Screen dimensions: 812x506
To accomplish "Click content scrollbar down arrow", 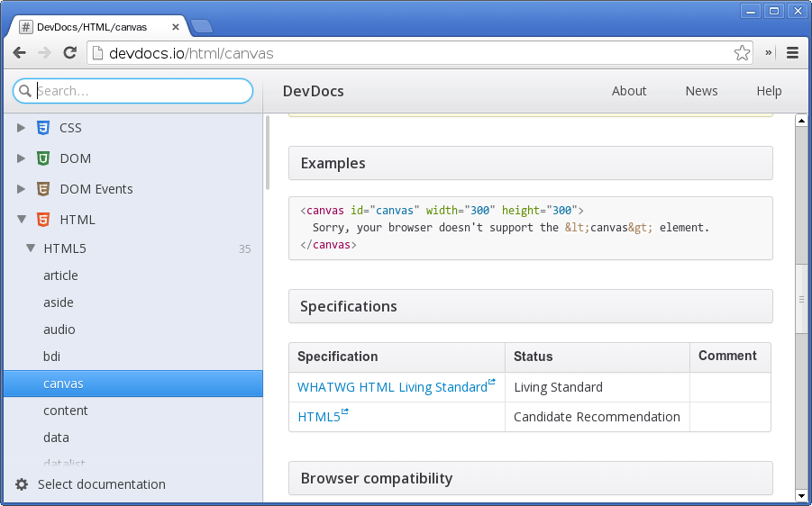I will click(x=801, y=496).
